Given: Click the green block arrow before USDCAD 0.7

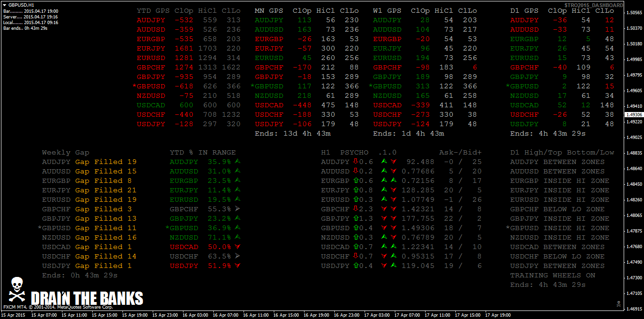Looking at the screenshot, I should (356, 247).
